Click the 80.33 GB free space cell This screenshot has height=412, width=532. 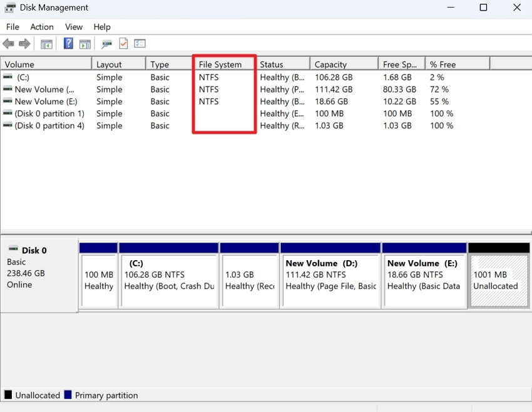point(399,89)
